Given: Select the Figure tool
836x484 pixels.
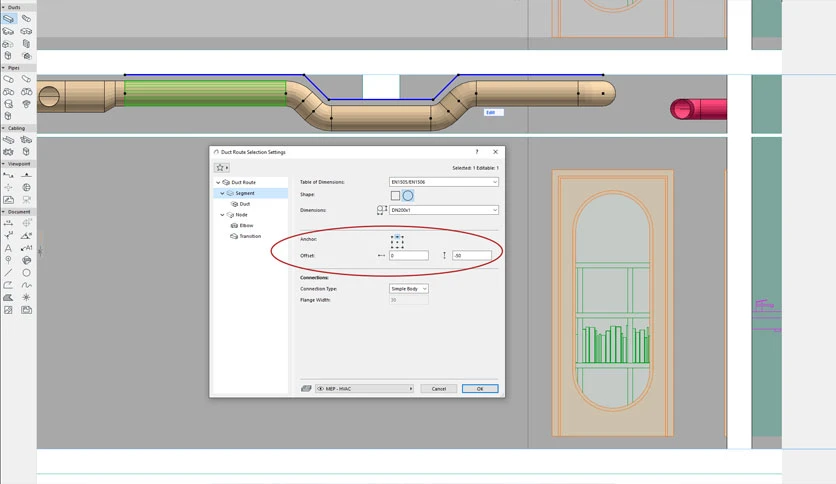Looking at the screenshot, I should tap(8, 310).
